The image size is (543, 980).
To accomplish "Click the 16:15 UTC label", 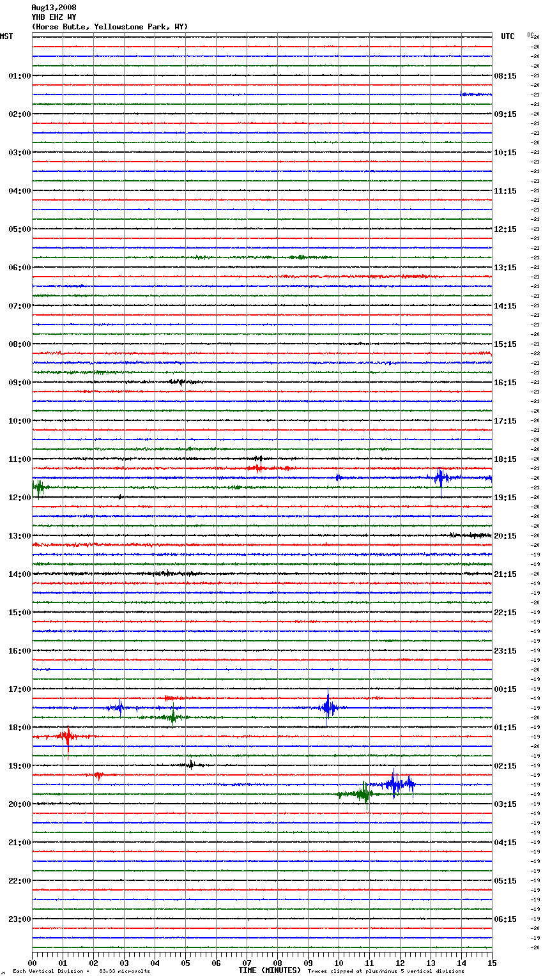I will coord(505,383).
